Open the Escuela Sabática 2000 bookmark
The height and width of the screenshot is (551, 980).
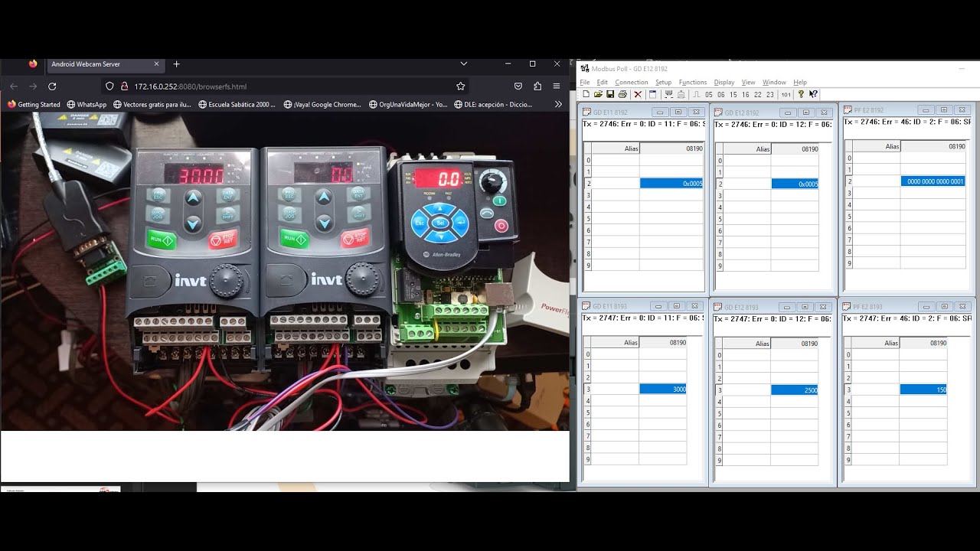237,104
